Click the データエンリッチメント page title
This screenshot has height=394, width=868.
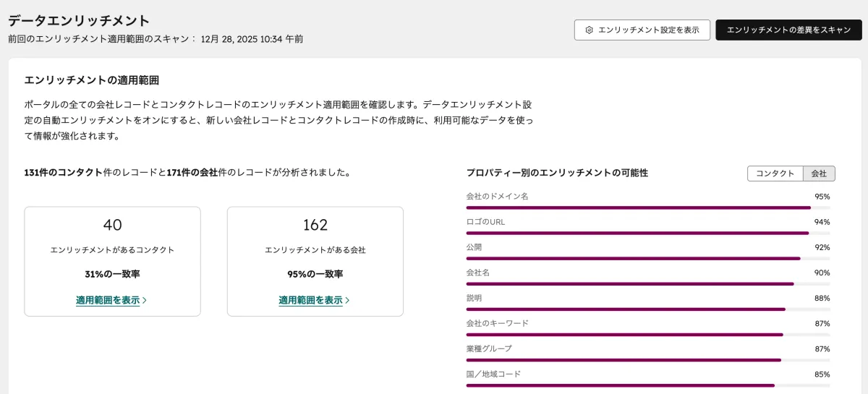tap(79, 20)
